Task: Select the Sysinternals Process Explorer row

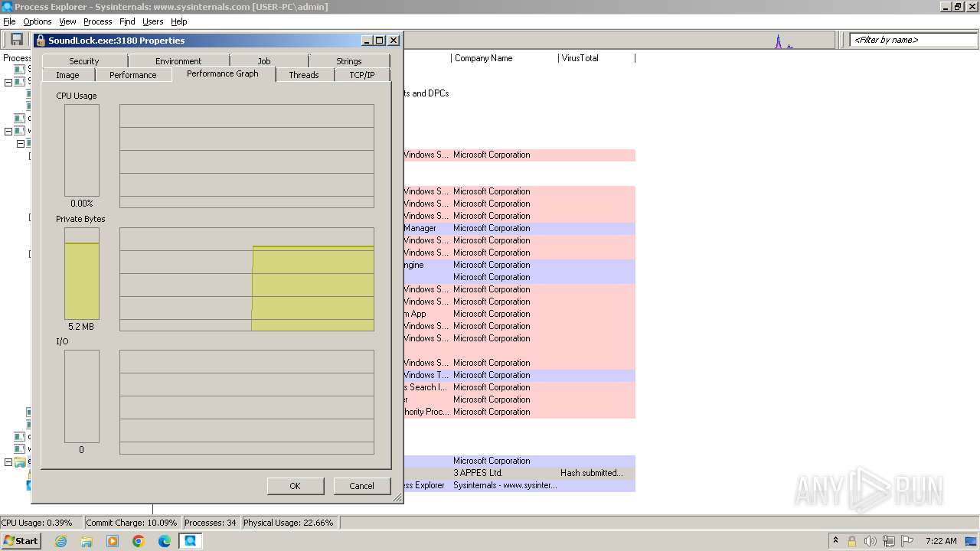Action: 519,485
